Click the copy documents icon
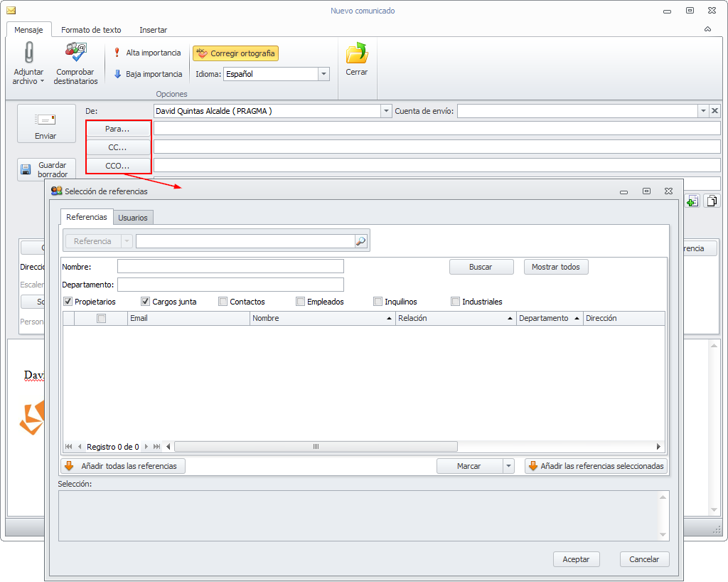This screenshot has width=728, height=582. pyautogui.click(x=711, y=201)
